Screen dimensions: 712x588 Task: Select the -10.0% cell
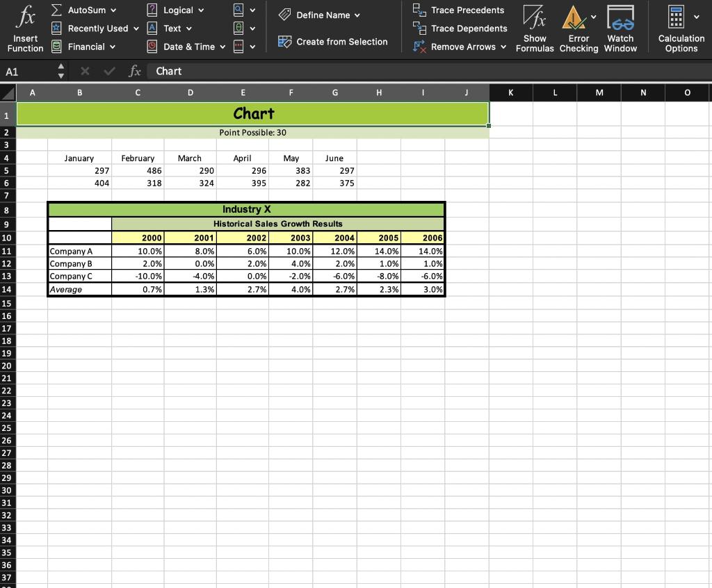tap(138, 276)
